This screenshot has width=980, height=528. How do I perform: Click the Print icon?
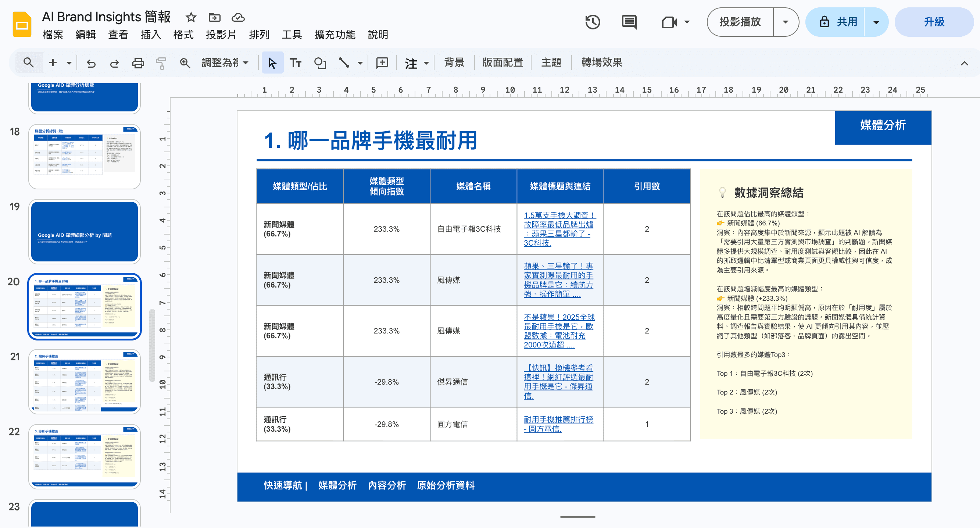tap(138, 63)
